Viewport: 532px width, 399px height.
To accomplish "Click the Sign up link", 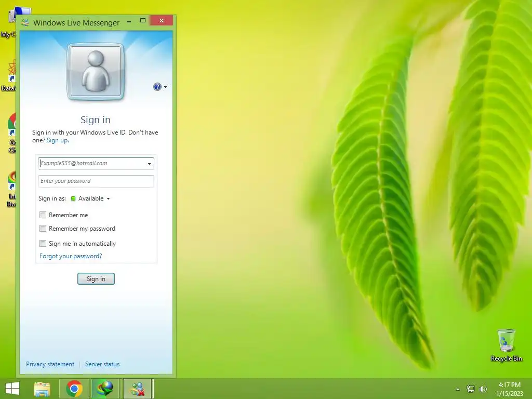I will (x=58, y=140).
